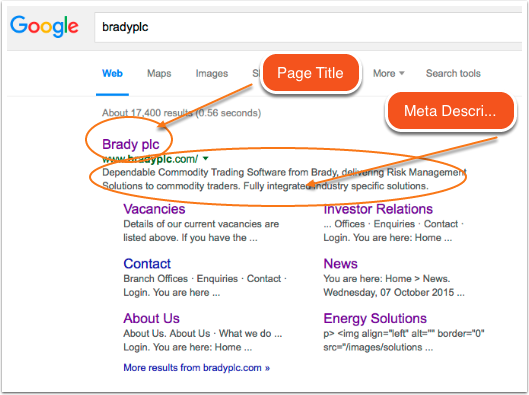The height and width of the screenshot is (395, 529).
Task: Click the Page Title orange callout
Action: point(310,73)
